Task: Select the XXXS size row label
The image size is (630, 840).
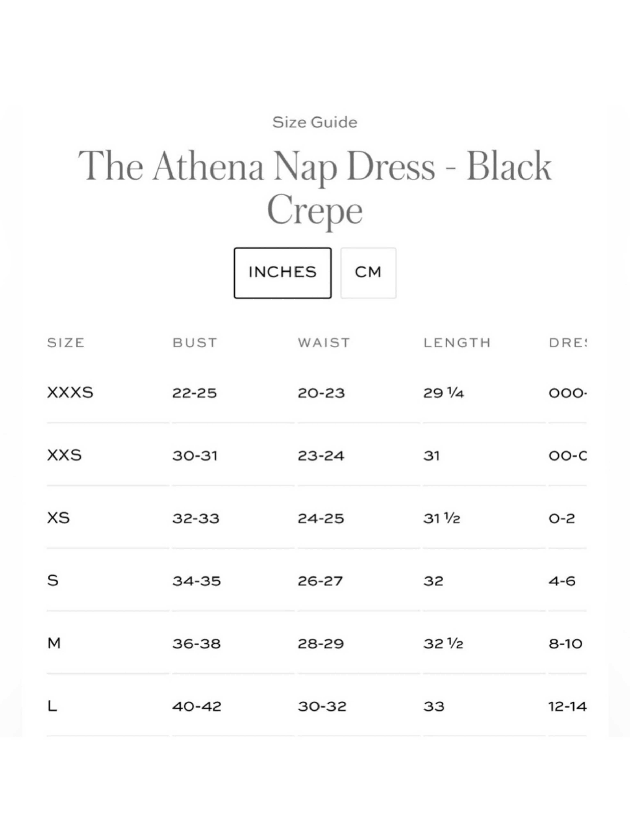Action: coord(70,392)
